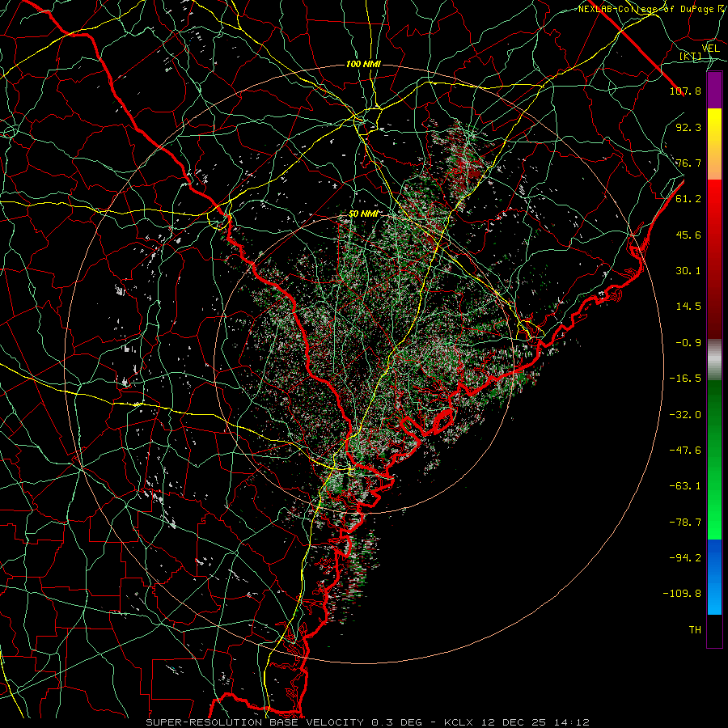Select the 61.2 legend value
Screen dimensions: 728x728
[688, 199]
